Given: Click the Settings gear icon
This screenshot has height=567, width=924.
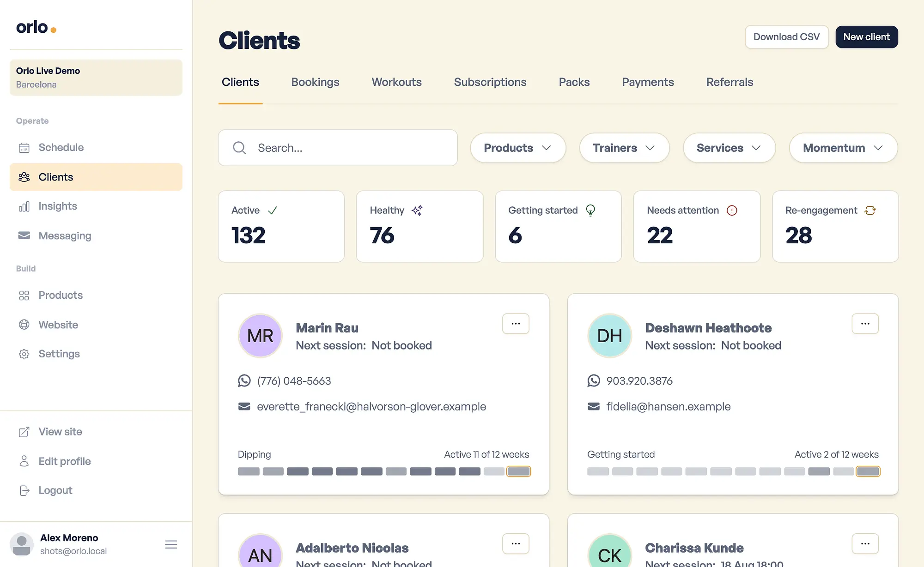Looking at the screenshot, I should (x=24, y=354).
